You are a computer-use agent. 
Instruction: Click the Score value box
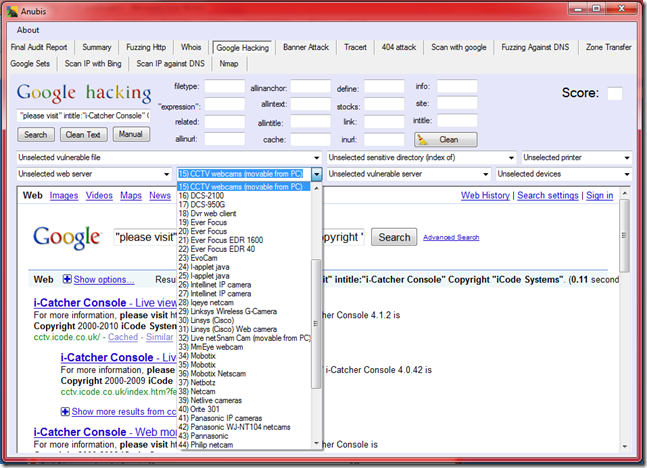[x=615, y=94]
